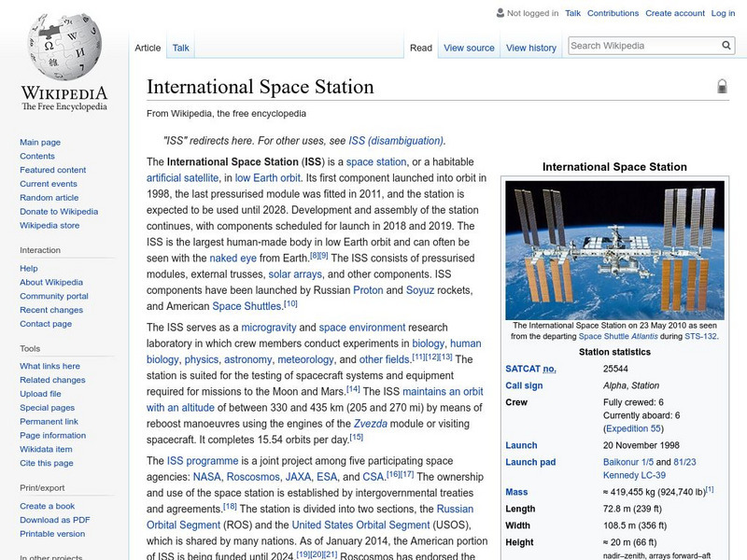Click the not-logged-in user icon
The image size is (747, 560).
(500, 14)
